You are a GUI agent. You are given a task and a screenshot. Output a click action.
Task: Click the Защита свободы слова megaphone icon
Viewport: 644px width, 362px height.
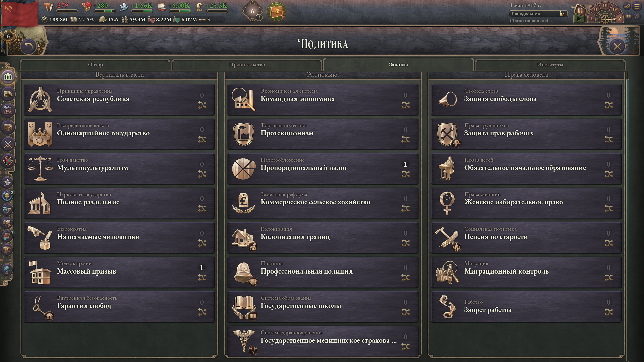(447, 100)
